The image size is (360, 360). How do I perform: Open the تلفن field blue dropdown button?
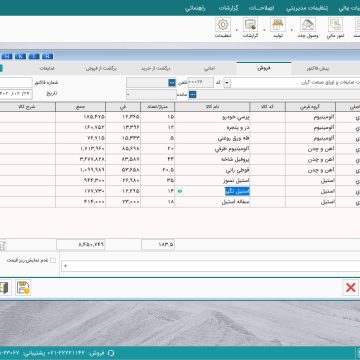[172, 82]
